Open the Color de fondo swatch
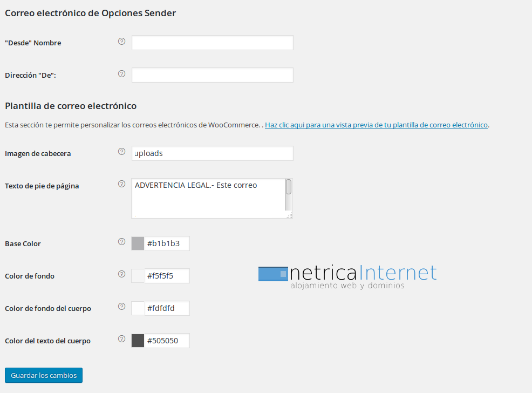The height and width of the screenshot is (393, 532). (x=138, y=276)
